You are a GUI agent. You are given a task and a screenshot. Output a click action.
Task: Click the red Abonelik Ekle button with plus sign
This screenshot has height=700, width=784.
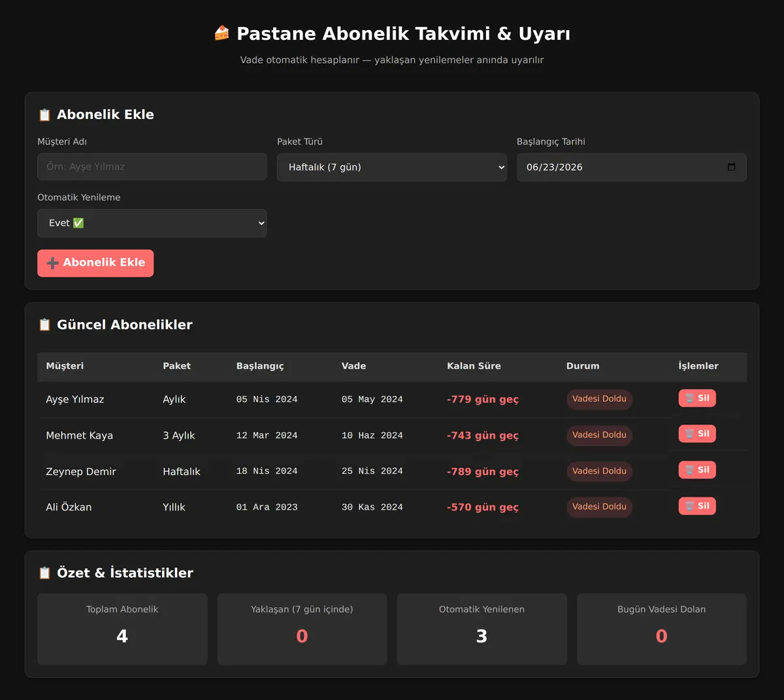coord(95,263)
